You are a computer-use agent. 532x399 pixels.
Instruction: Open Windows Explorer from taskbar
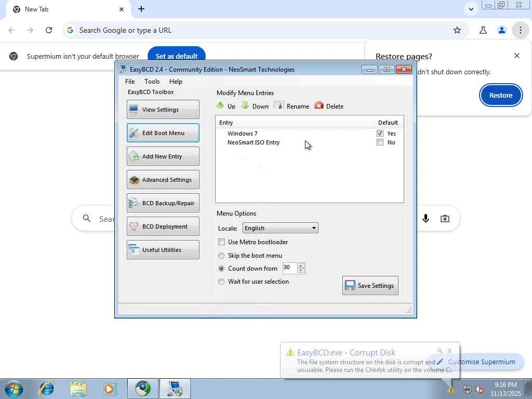pyautogui.click(x=78, y=389)
